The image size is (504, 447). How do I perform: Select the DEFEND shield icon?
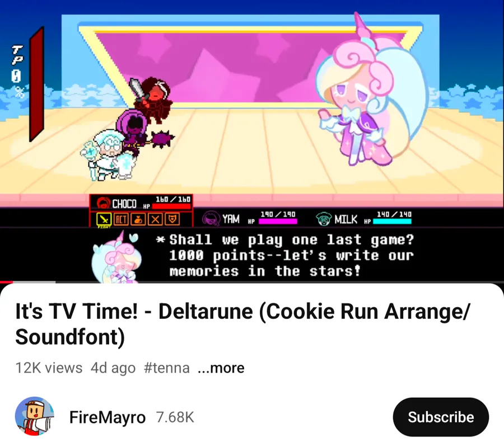(x=172, y=219)
